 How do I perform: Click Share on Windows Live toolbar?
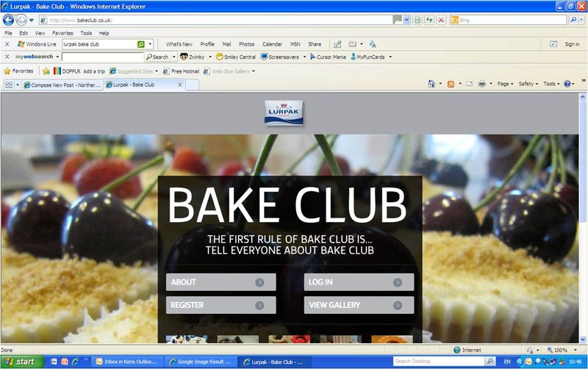pos(315,44)
